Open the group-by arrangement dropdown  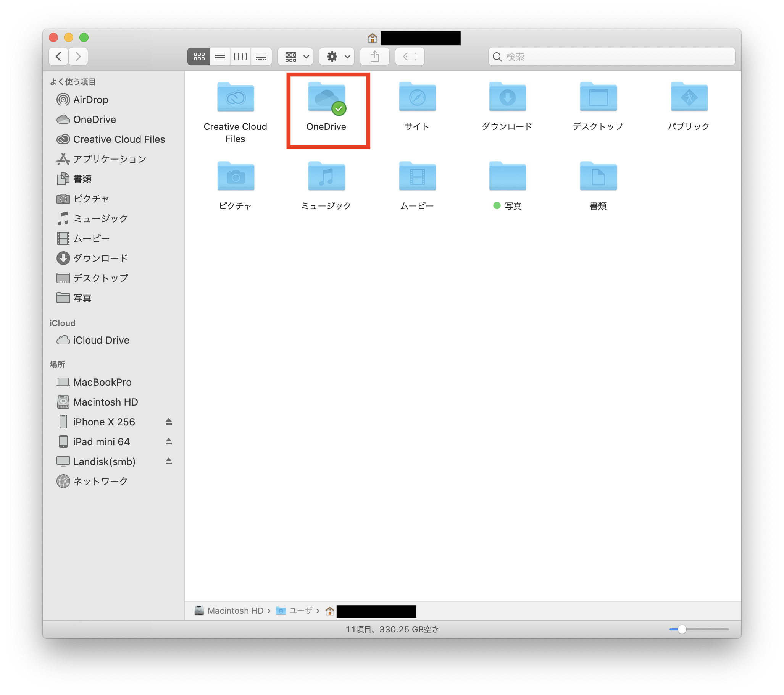pos(296,57)
